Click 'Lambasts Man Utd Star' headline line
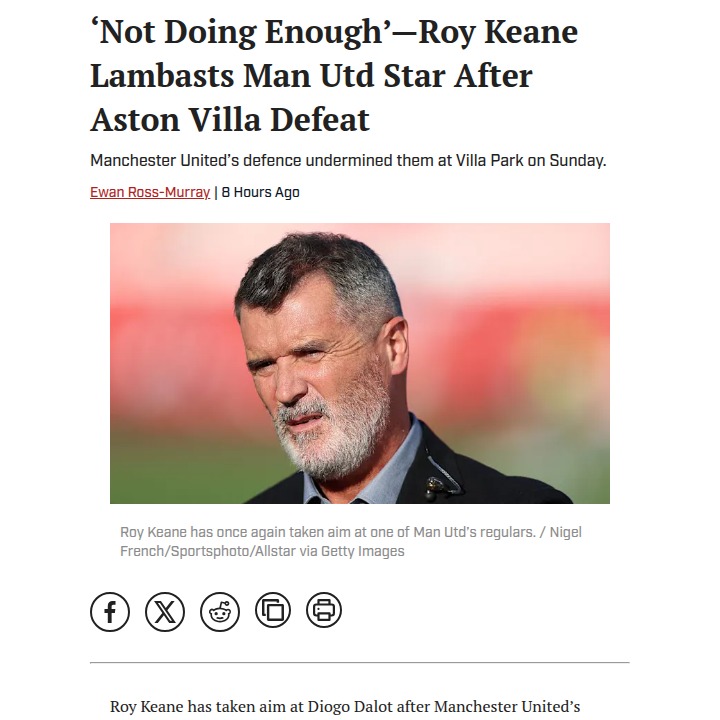 click(311, 76)
